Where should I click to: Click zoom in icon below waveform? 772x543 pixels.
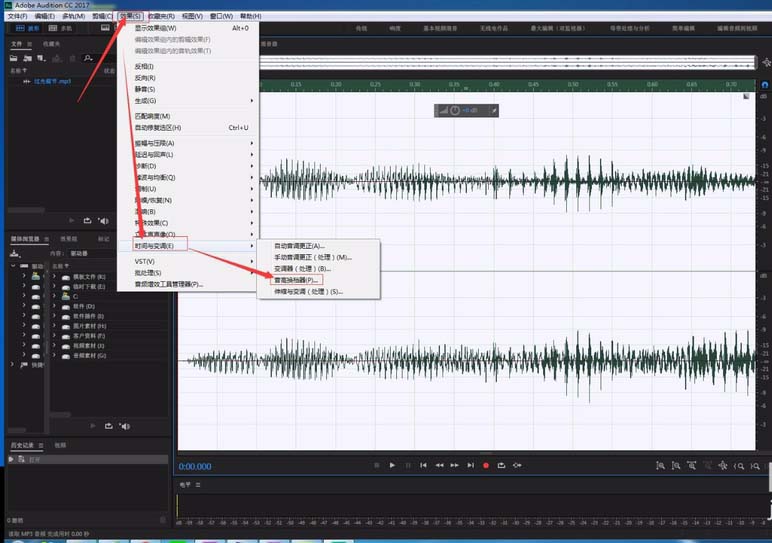(661, 465)
